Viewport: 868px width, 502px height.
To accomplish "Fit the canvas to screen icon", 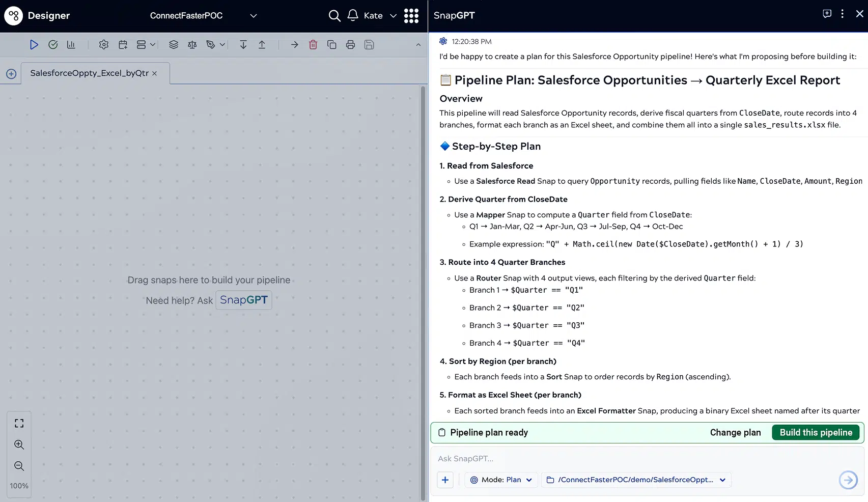I will click(x=19, y=423).
